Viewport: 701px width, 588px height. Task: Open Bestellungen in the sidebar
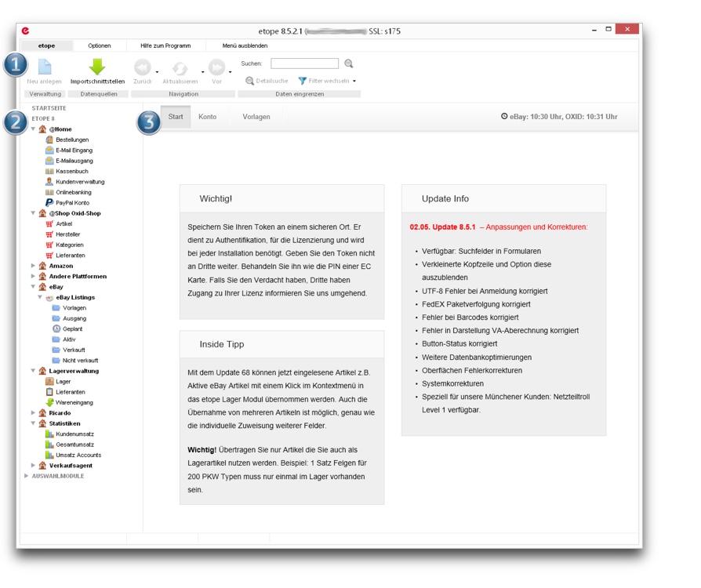point(72,140)
